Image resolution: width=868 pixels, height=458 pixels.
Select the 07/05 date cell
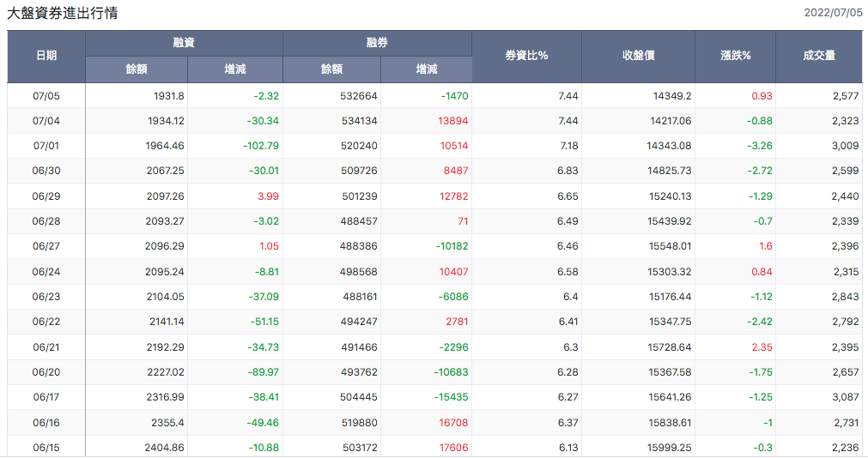(x=46, y=96)
